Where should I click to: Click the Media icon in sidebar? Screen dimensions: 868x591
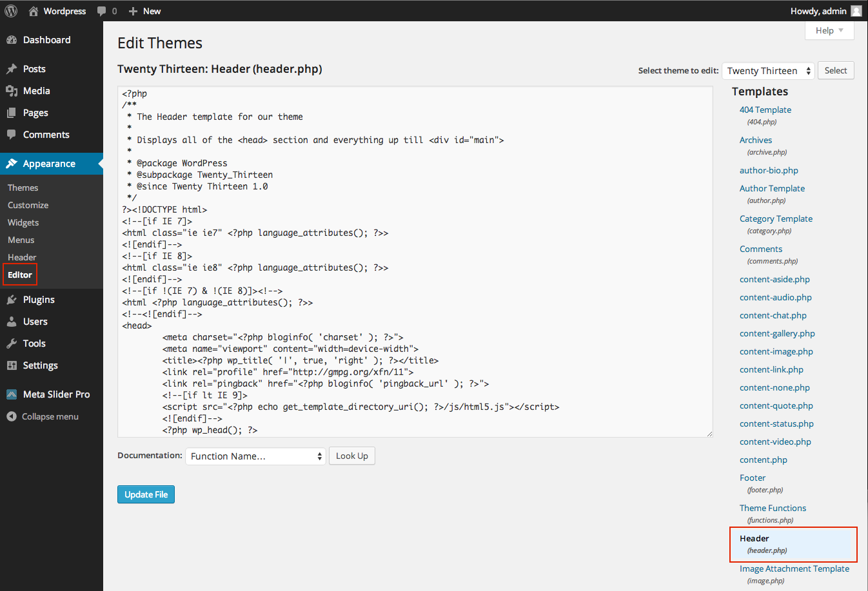(x=12, y=91)
